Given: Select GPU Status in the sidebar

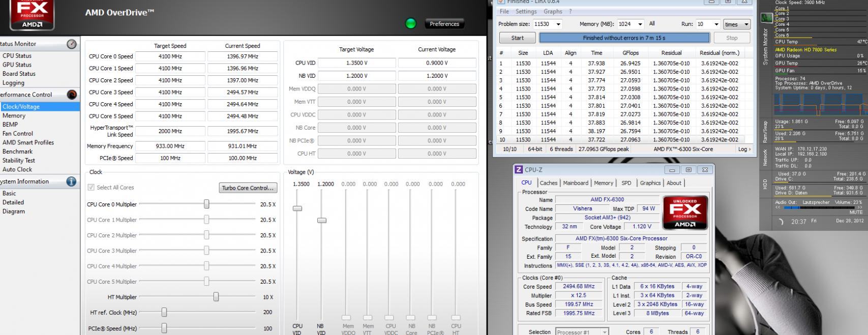Looking at the screenshot, I should coord(17,65).
